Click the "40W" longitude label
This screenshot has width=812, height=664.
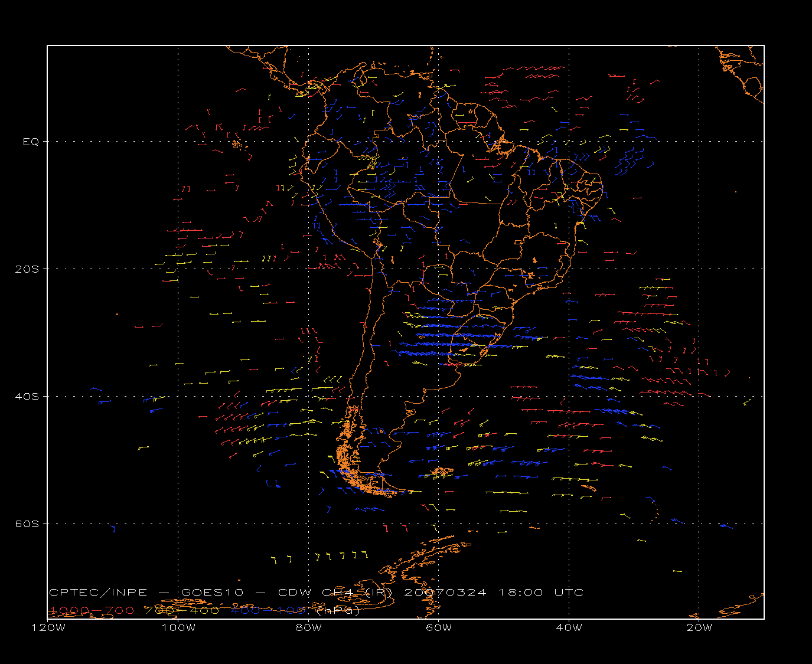click(x=569, y=627)
